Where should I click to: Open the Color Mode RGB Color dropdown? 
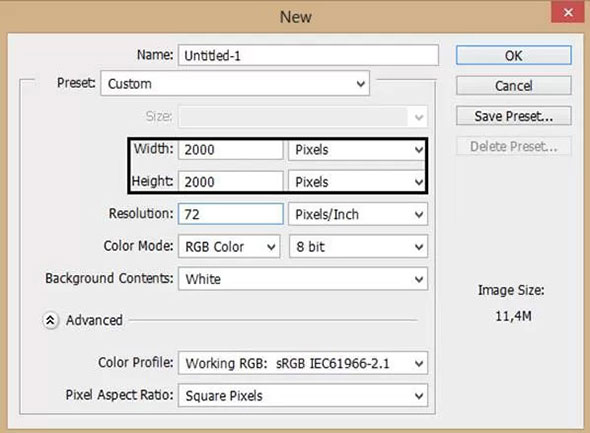(x=229, y=247)
